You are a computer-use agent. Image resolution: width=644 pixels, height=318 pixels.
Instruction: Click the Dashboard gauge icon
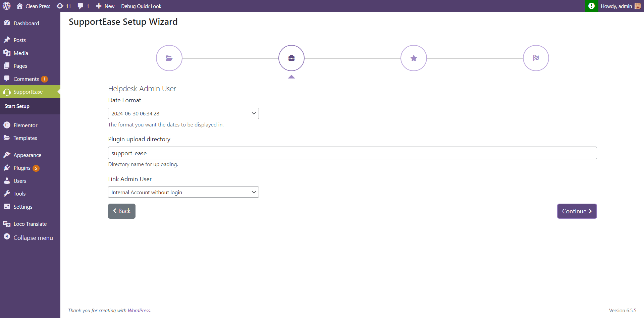click(x=7, y=23)
